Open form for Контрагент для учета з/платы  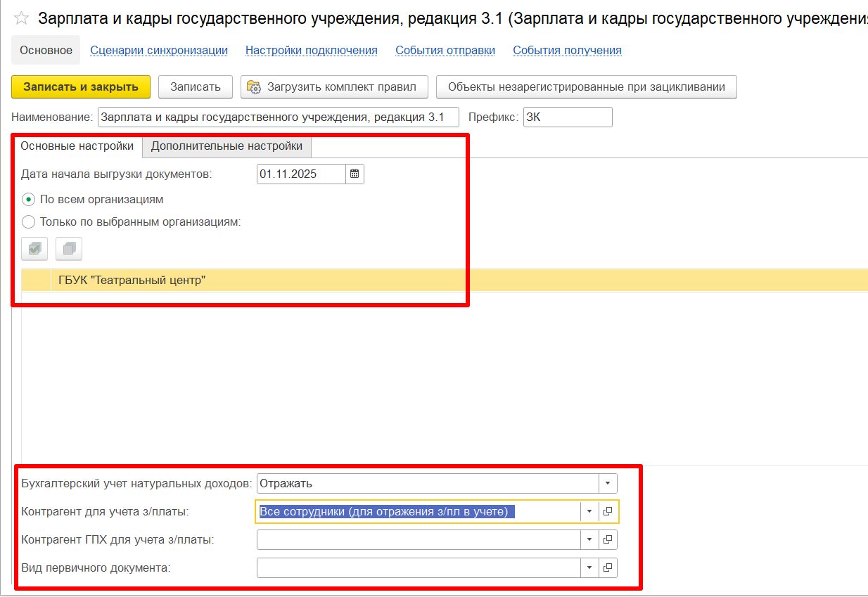[608, 512]
